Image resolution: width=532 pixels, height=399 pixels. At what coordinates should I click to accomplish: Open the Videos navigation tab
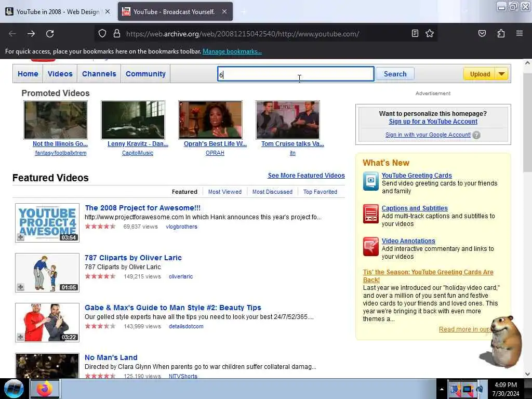tap(60, 74)
